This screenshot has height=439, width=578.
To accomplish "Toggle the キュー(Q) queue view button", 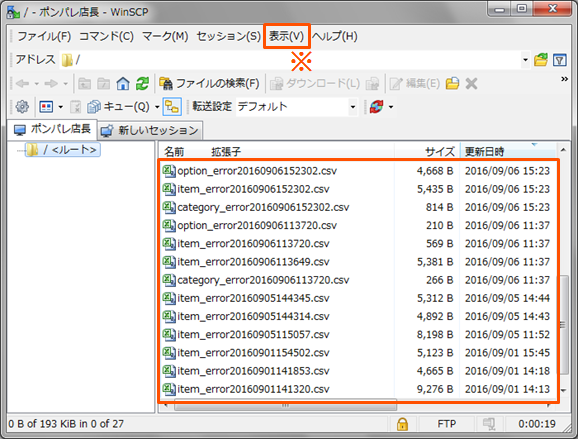I will click(x=119, y=107).
